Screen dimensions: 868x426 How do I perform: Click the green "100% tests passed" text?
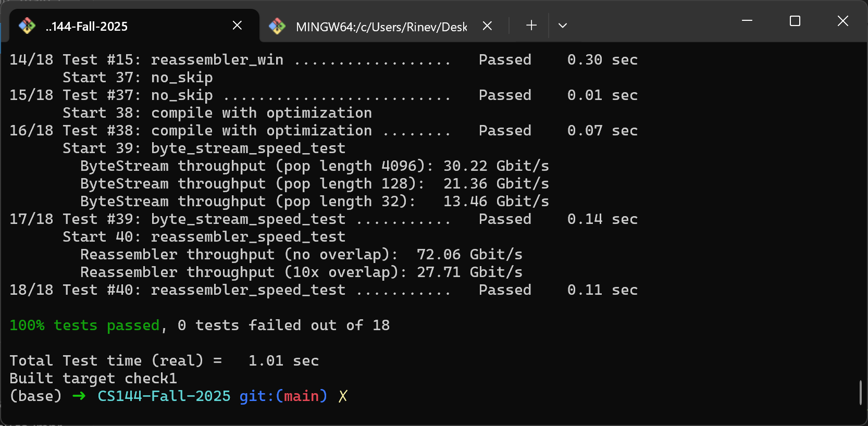tap(84, 325)
